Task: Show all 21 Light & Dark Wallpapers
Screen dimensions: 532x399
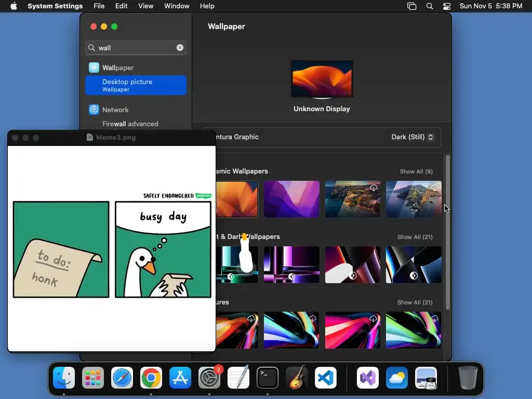Action: [415, 237]
